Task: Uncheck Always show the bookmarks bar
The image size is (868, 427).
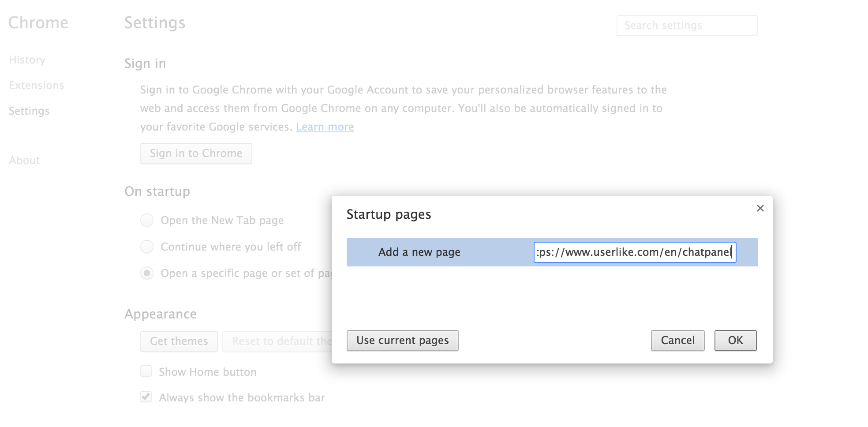Action: 146,397
